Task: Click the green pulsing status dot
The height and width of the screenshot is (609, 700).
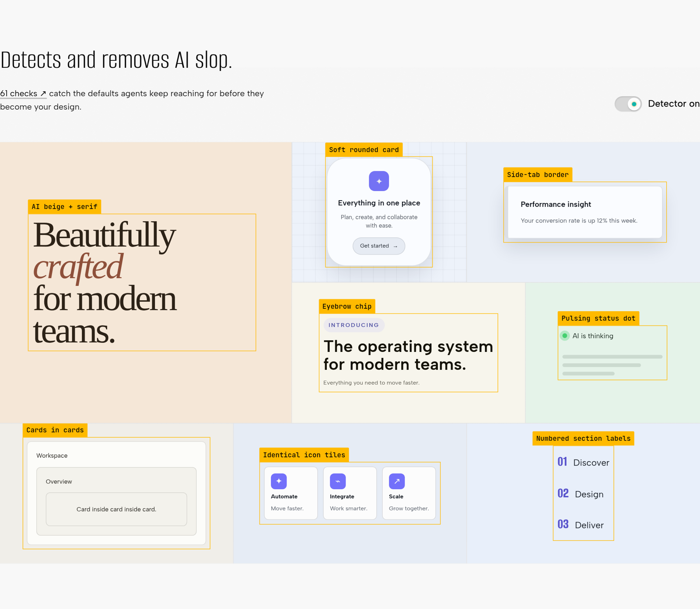Action: point(565,336)
